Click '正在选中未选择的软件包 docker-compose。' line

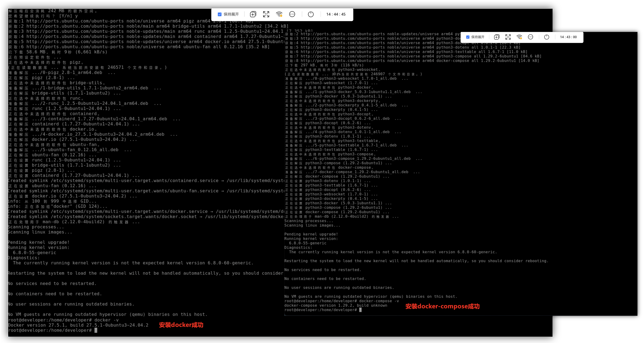pos(329,168)
